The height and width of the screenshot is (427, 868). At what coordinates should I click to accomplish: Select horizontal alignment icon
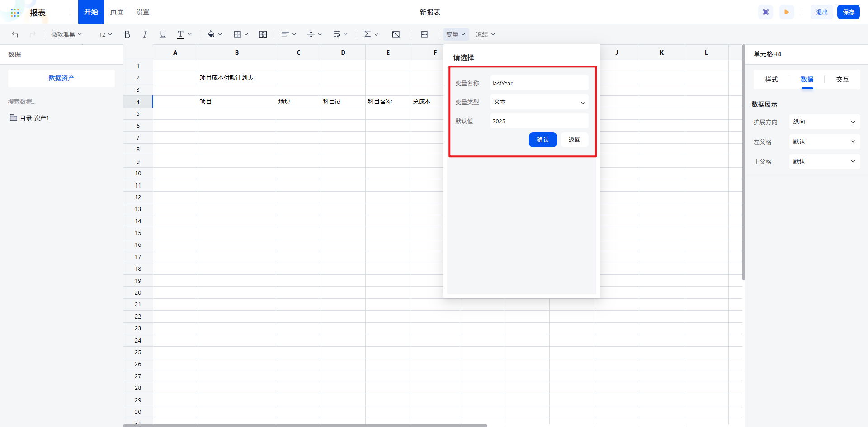(x=285, y=34)
